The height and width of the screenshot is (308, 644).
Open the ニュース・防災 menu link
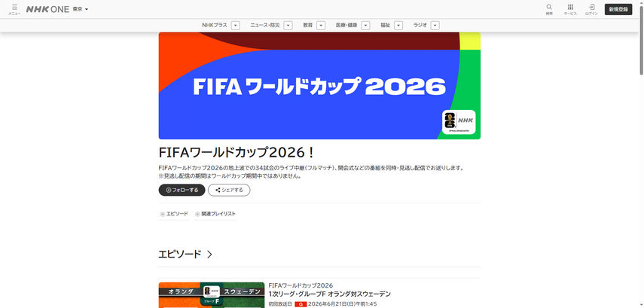[x=265, y=26]
